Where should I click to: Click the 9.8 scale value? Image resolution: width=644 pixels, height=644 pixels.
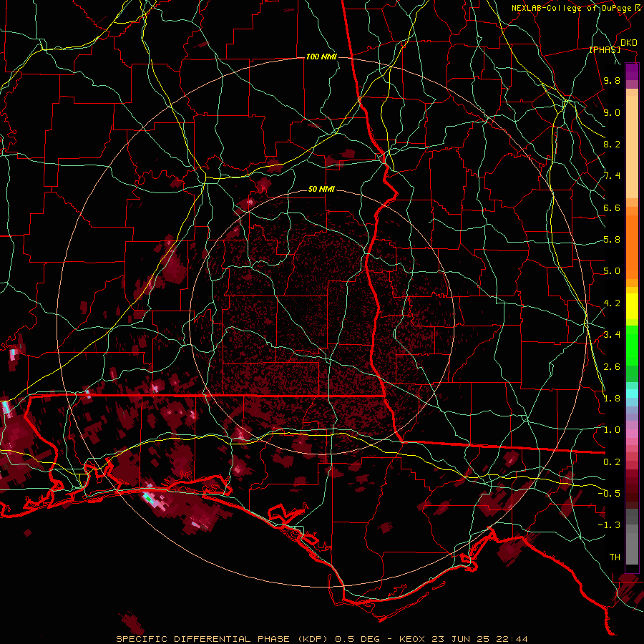[x=612, y=81]
